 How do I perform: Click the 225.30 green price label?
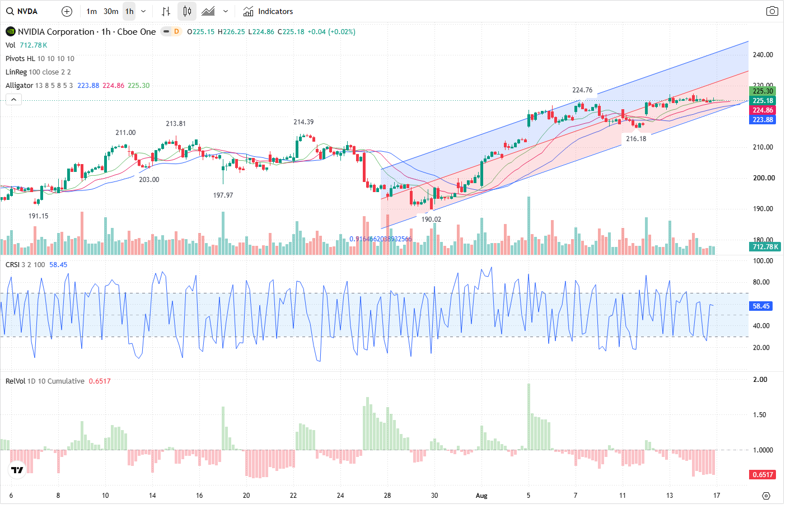pyautogui.click(x=763, y=91)
